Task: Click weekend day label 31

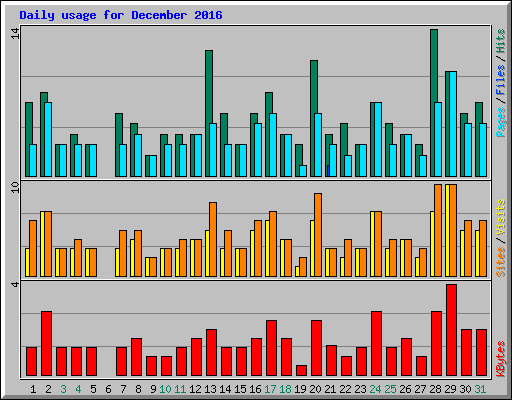Action: pos(480,389)
